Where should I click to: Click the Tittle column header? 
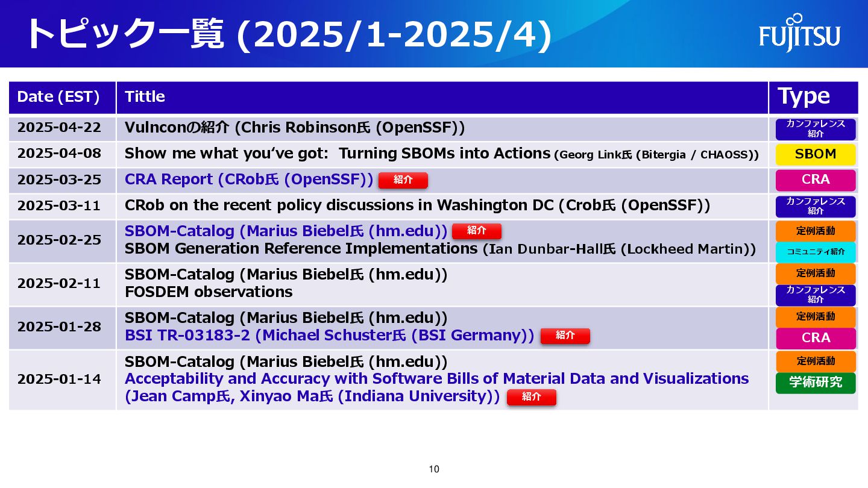[x=442, y=98]
